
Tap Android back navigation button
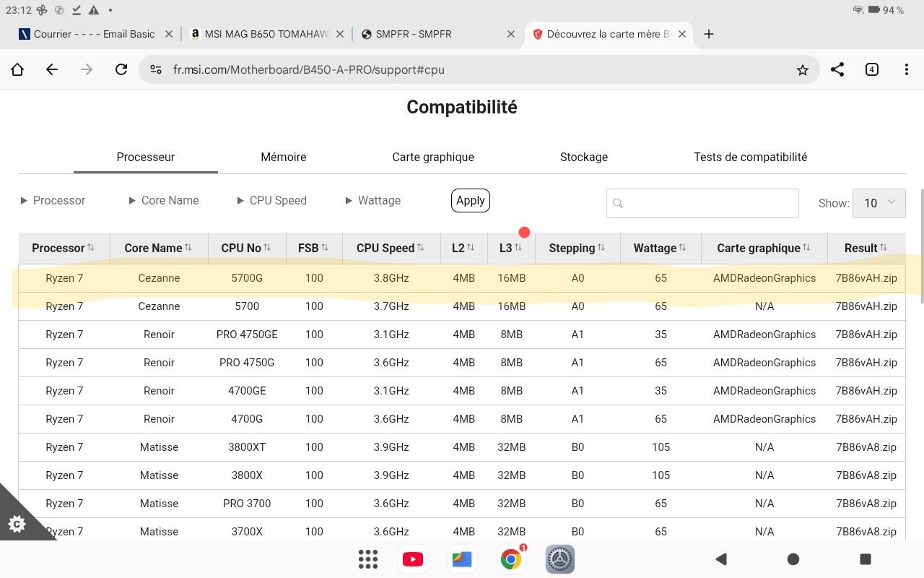click(x=720, y=558)
